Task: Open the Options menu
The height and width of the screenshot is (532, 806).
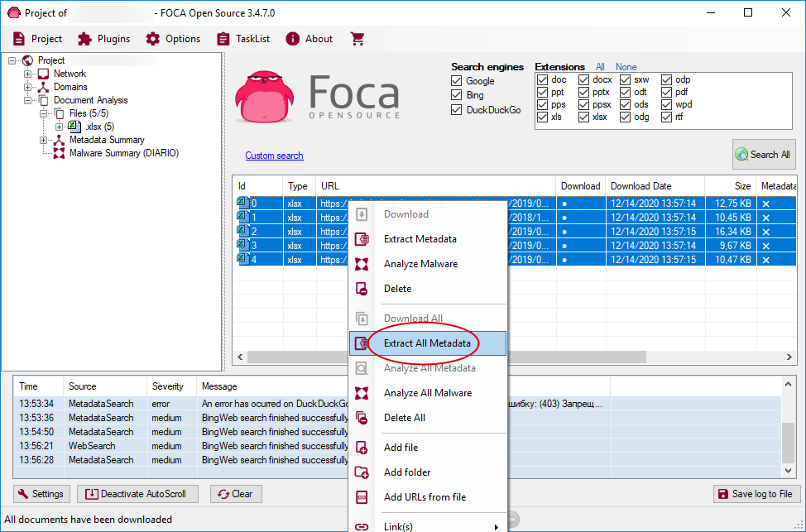Action: click(x=173, y=39)
